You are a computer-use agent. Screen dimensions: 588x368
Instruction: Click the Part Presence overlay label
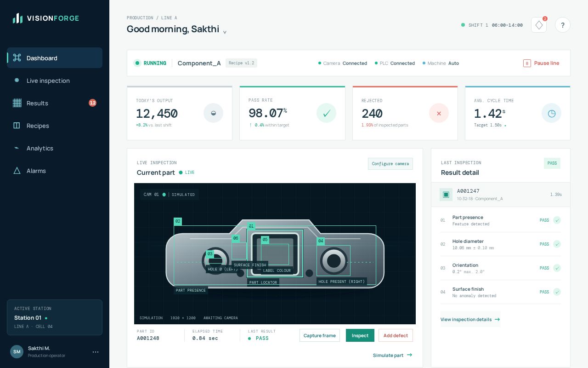[x=191, y=290]
